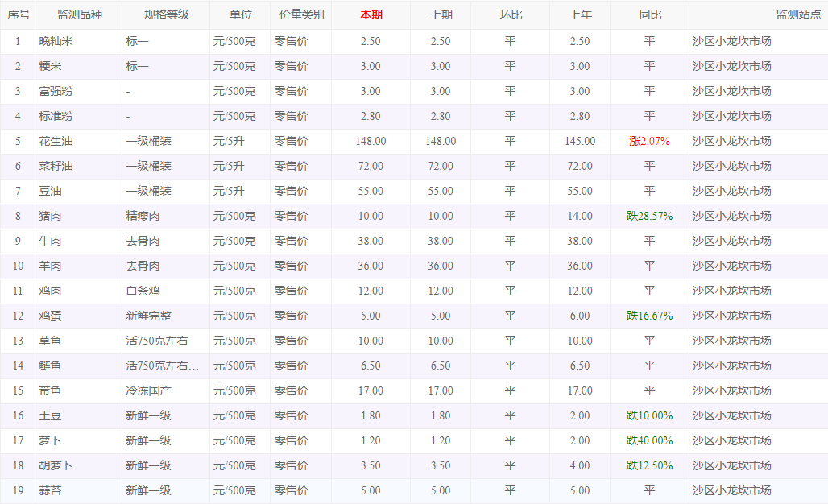Viewport: 828px width, 504px height.
Task: Select the 环比 column header
Action: pos(511,15)
